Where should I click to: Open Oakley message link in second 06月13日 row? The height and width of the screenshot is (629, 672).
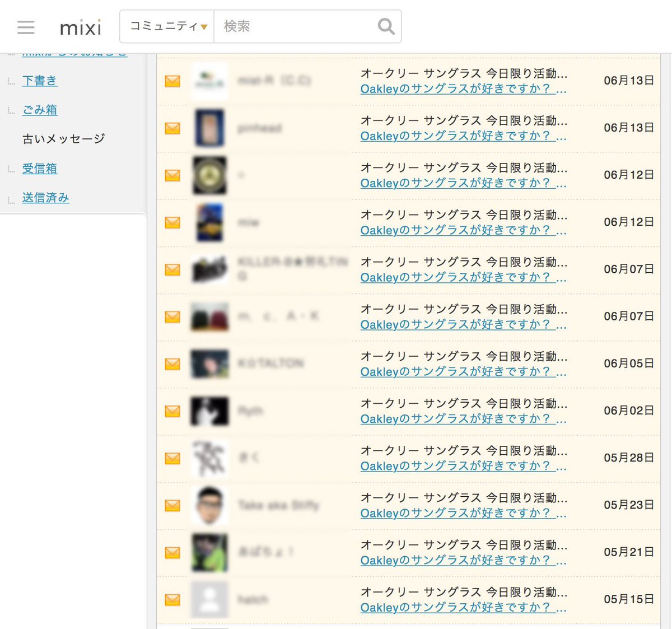tap(463, 136)
